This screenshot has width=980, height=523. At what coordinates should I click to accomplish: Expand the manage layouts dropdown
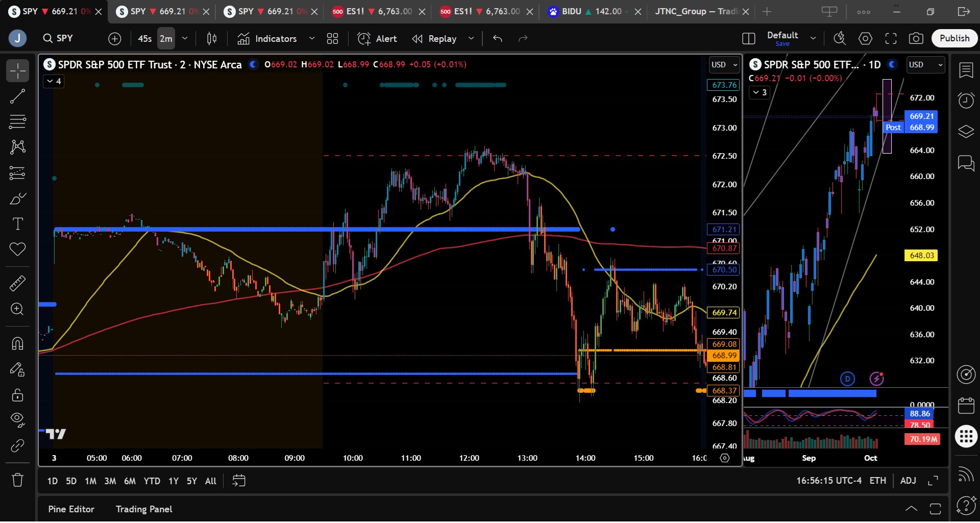click(813, 38)
